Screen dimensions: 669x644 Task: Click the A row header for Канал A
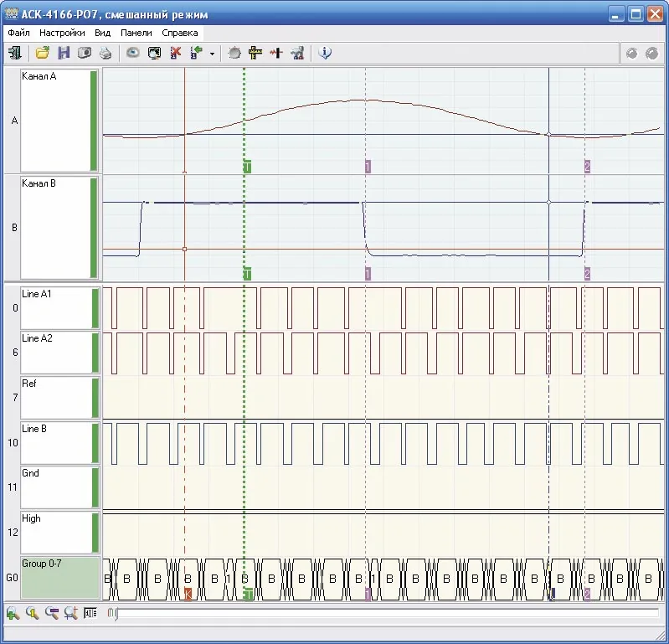(14, 121)
